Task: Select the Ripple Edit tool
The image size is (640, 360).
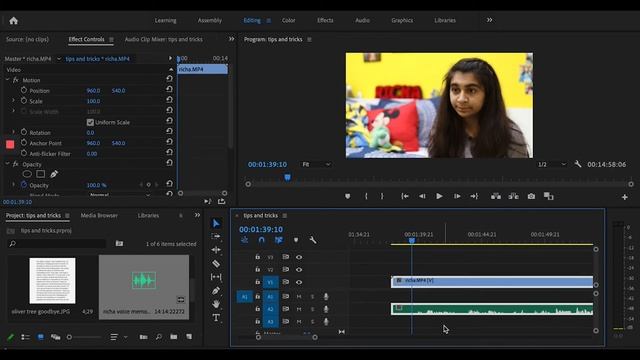Action: coord(216,250)
